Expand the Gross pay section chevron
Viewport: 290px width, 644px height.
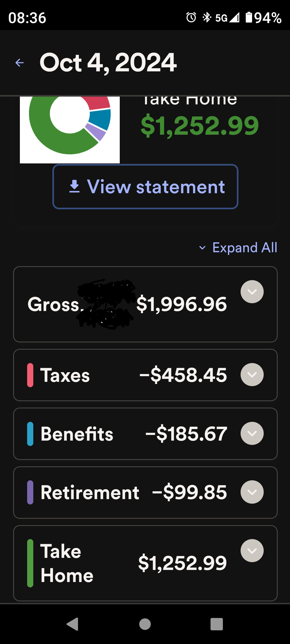(252, 292)
